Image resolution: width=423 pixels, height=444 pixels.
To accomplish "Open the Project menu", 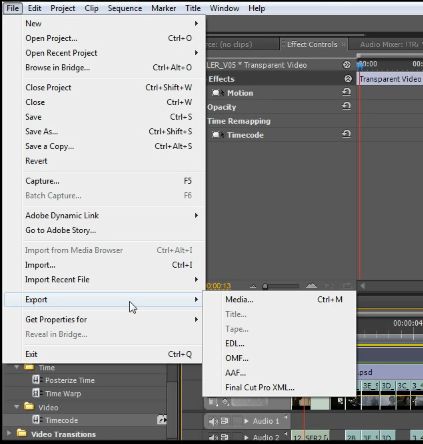I will [x=63, y=8].
